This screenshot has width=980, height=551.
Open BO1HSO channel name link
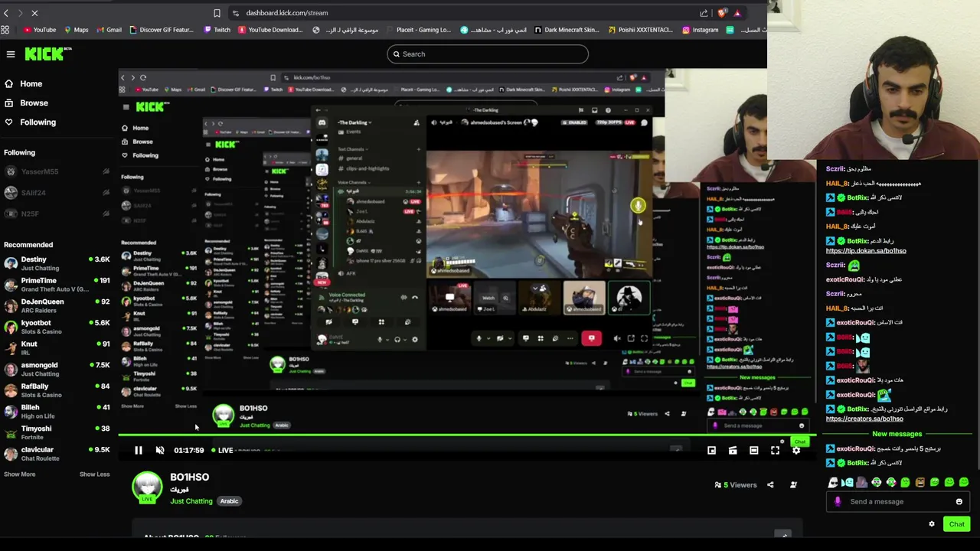(x=190, y=477)
